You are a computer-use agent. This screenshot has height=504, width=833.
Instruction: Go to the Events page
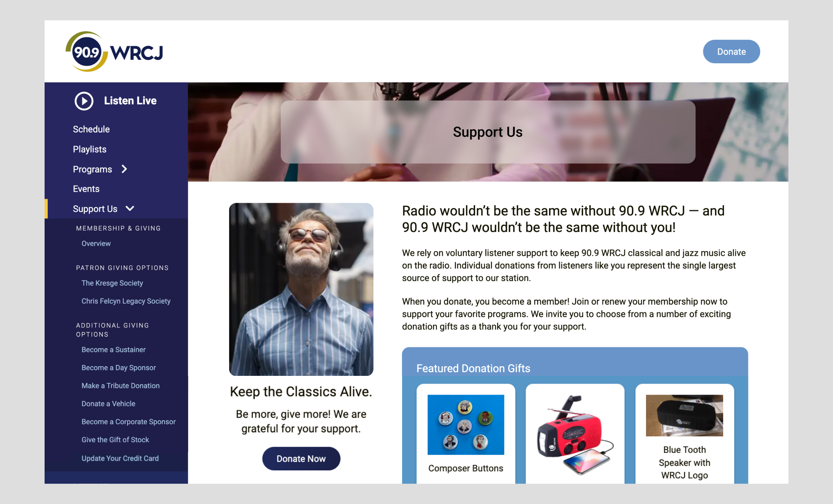(86, 189)
